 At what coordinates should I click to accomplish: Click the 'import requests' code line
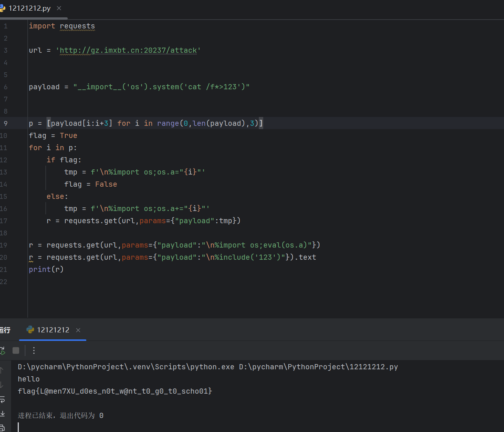tap(62, 26)
